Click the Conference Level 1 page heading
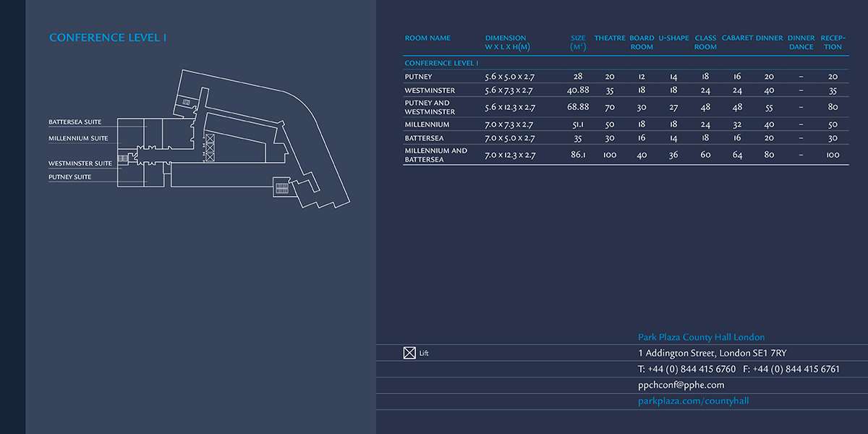 (108, 38)
